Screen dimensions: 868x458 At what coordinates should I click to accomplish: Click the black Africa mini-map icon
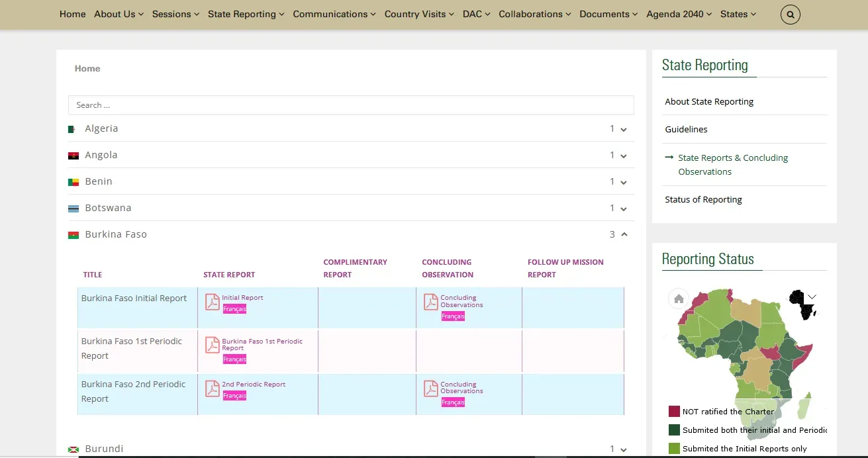(x=802, y=304)
